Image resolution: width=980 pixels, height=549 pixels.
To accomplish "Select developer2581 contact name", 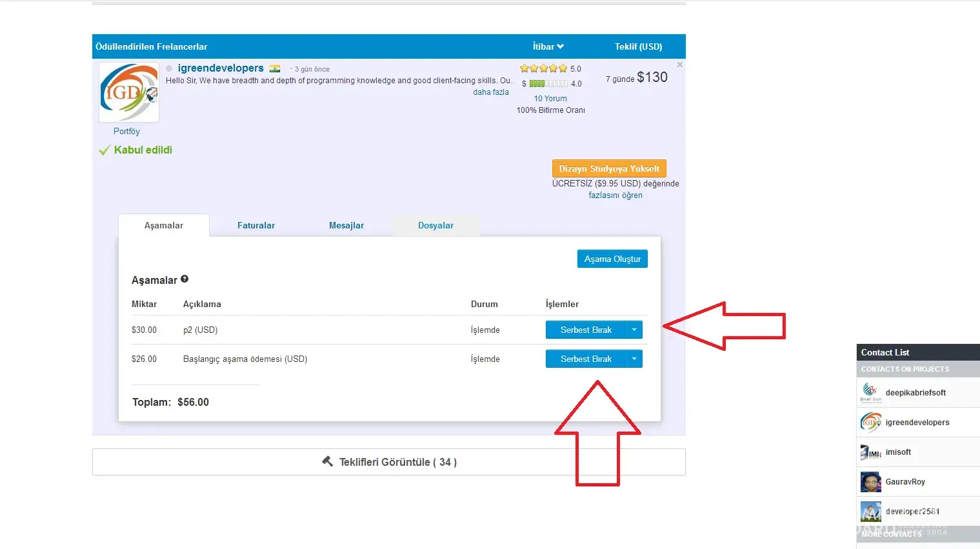I will [x=913, y=511].
